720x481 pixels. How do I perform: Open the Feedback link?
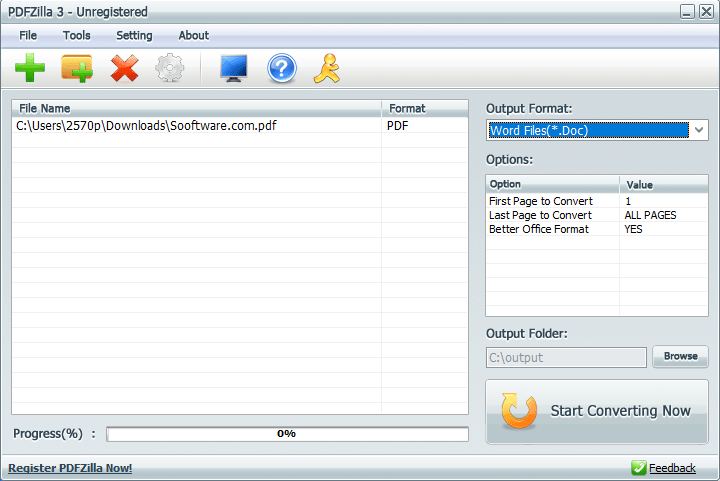672,468
